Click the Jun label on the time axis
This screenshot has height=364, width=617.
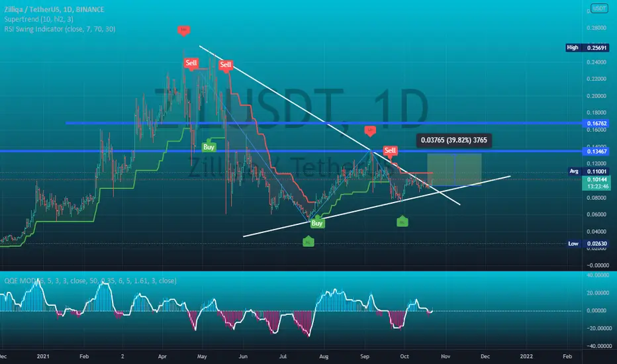click(243, 356)
